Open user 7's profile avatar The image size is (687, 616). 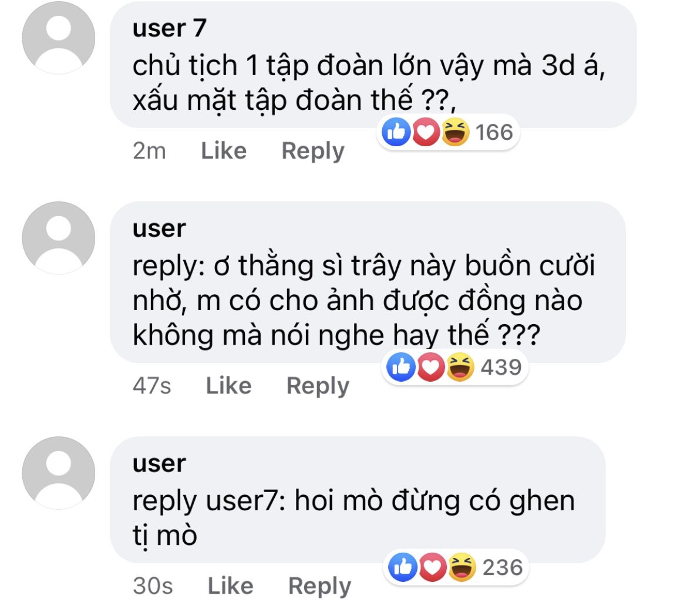pyautogui.click(x=59, y=38)
